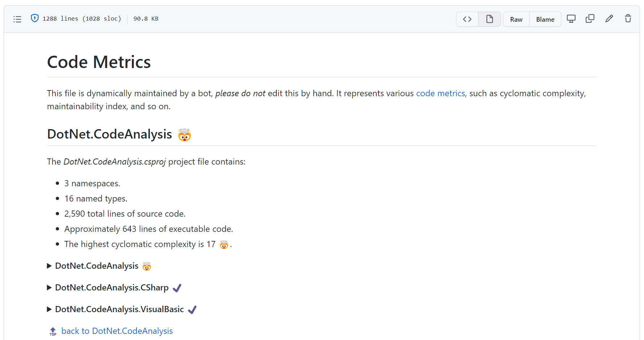Open the file outline panel
Viewport: 644px width, 340px height.
17,19
